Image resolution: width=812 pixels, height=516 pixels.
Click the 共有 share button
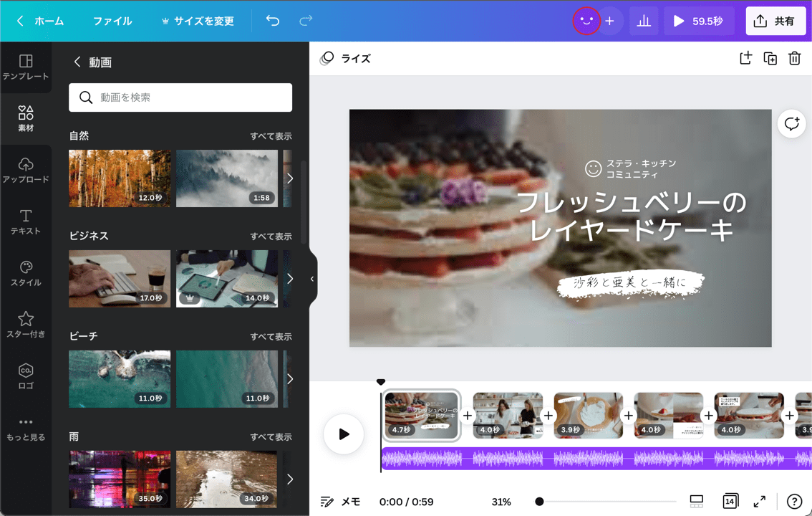coord(775,21)
